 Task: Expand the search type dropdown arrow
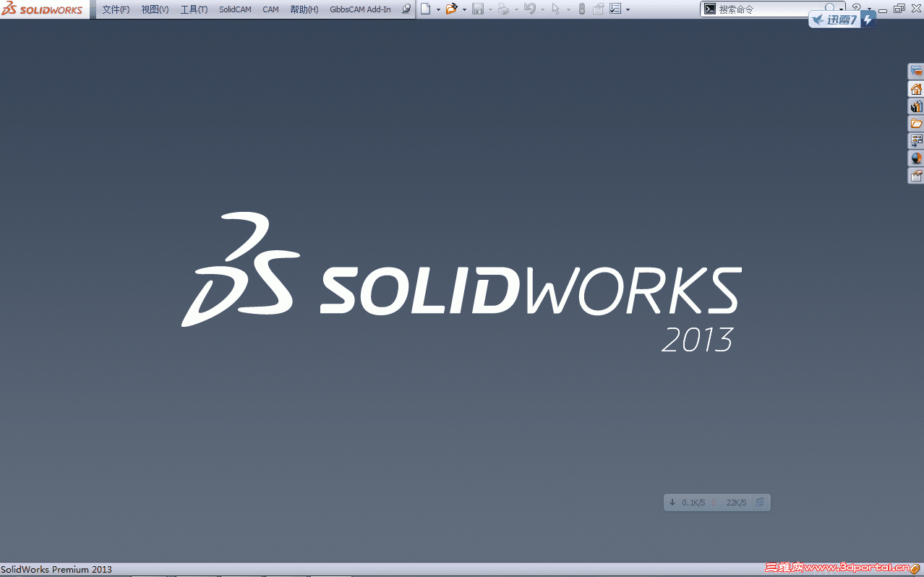[x=841, y=10]
